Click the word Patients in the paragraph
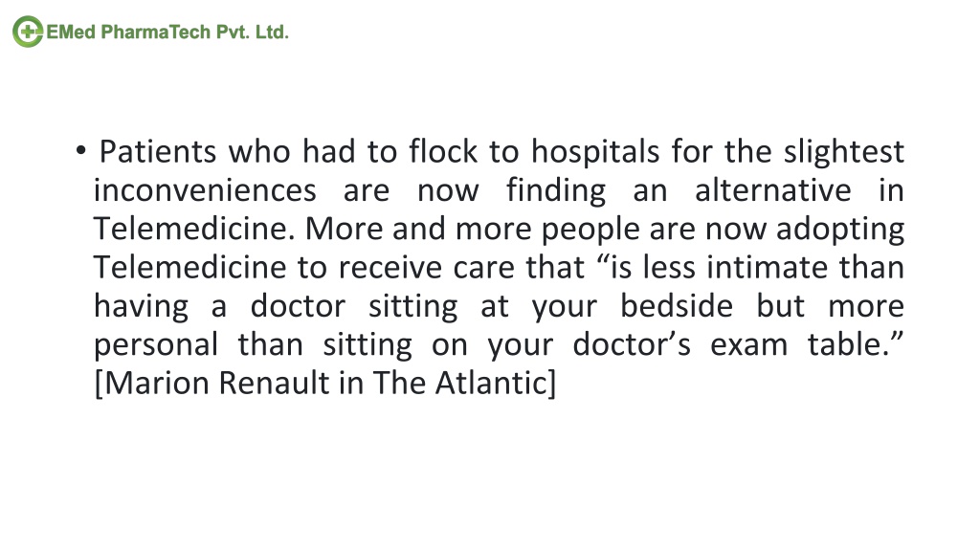Screen dimensions: 980x551 point(158,151)
